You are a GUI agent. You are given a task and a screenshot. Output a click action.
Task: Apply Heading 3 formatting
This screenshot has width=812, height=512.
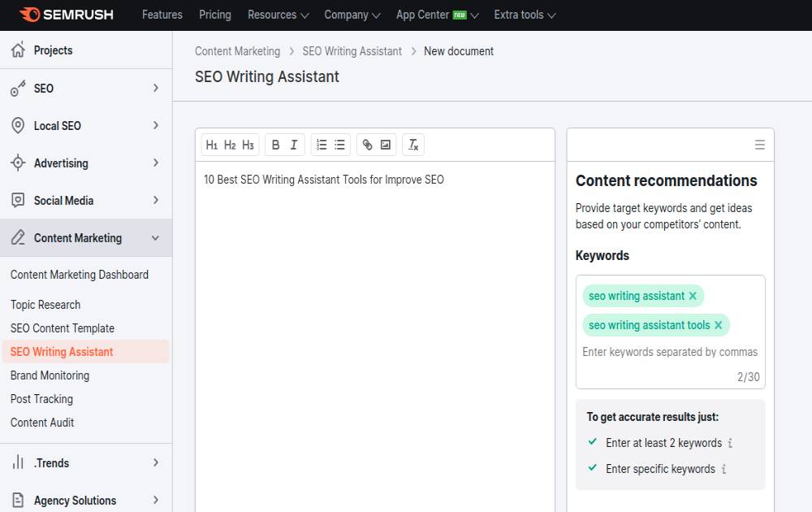(248, 145)
